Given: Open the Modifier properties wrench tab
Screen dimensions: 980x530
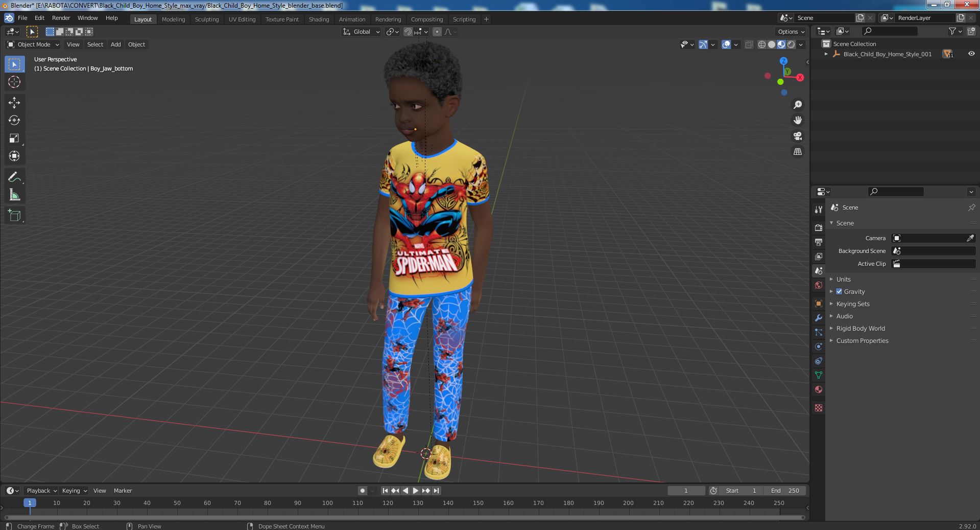Looking at the screenshot, I should click(819, 318).
